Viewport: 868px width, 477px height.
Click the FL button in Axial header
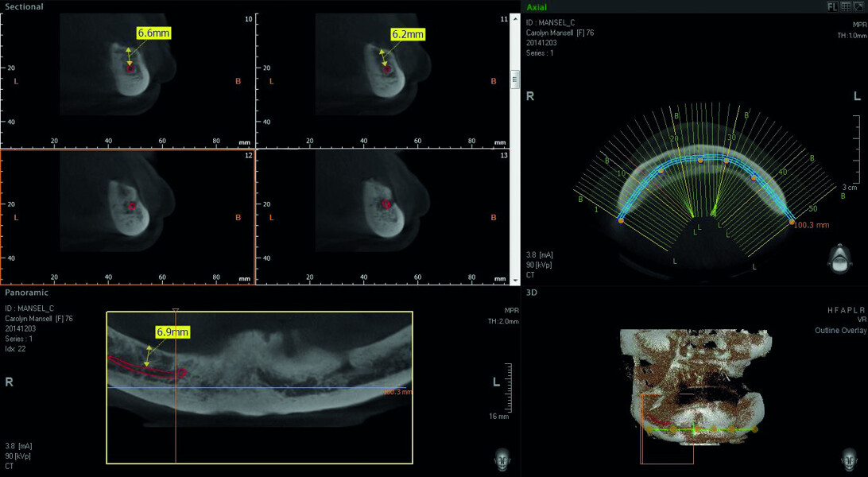pyautogui.click(x=832, y=6)
